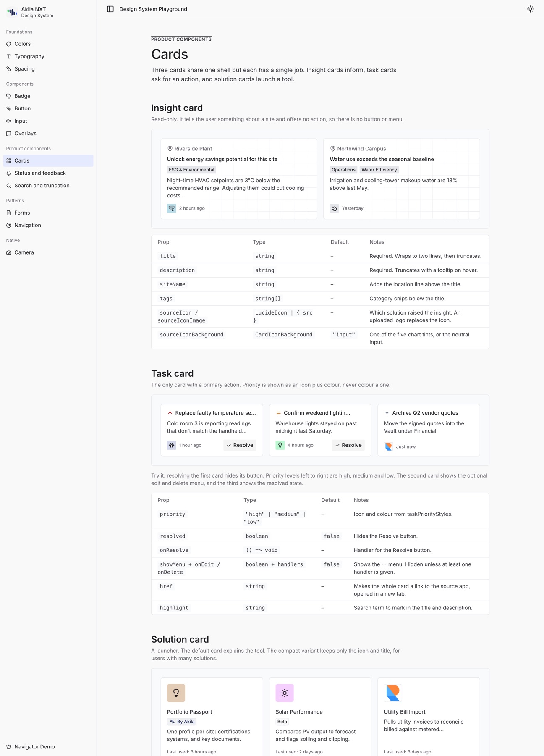This screenshot has height=756, width=544.
Task: Toggle the sidebar panel icon
Action: [110, 9]
